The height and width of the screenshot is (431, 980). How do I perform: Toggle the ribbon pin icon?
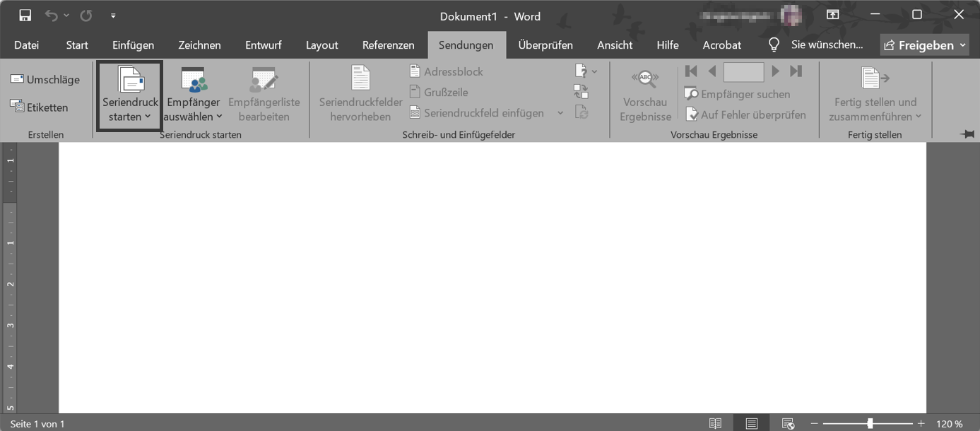pyautogui.click(x=967, y=134)
